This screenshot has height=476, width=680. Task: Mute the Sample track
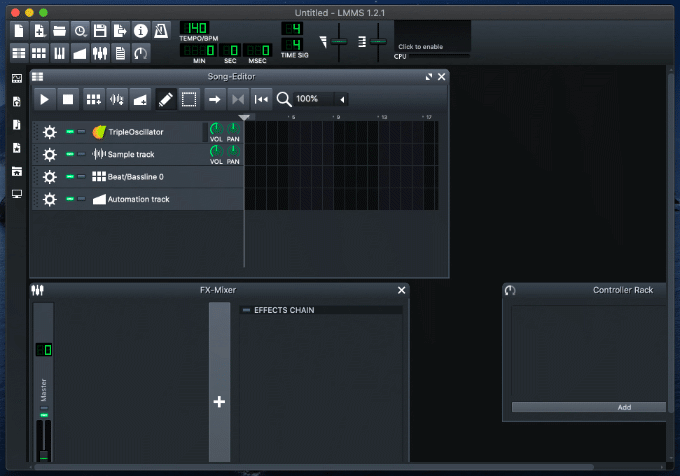pos(70,154)
